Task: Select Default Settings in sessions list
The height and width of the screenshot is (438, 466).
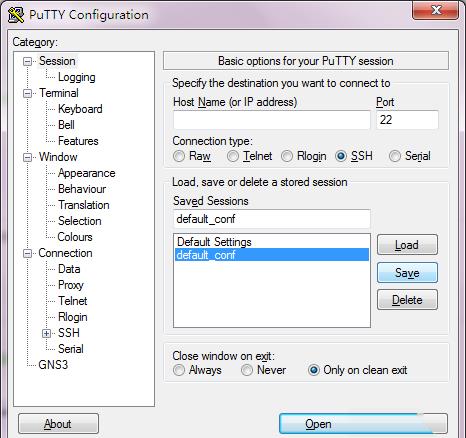Action: tap(272, 242)
